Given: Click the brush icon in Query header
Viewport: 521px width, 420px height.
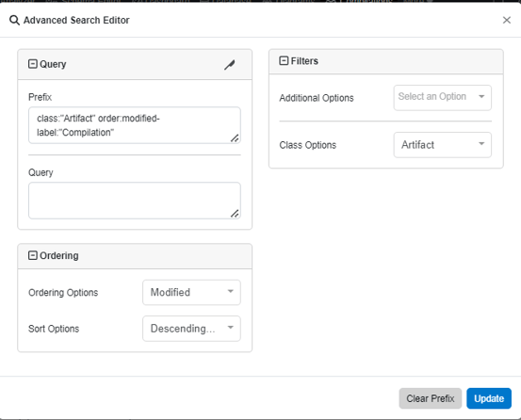Looking at the screenshot, I should coord(229,65).
